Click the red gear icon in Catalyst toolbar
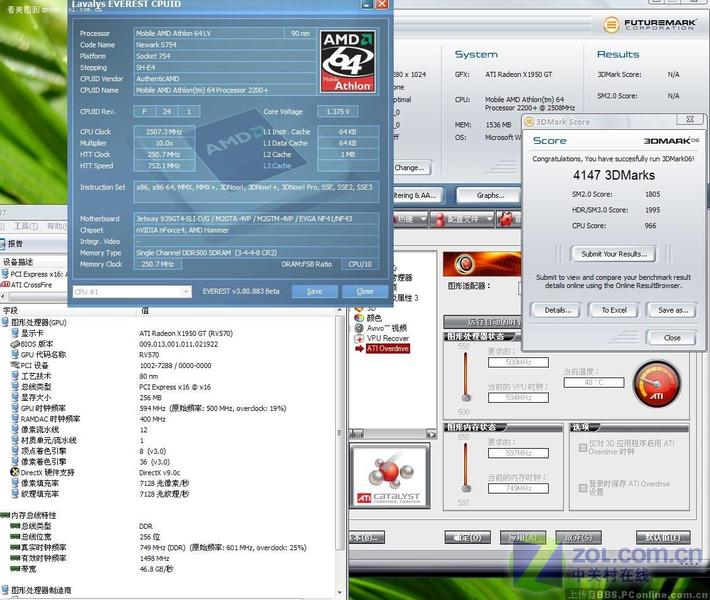Viewport: 710px width, 600px height. point(506,220)
